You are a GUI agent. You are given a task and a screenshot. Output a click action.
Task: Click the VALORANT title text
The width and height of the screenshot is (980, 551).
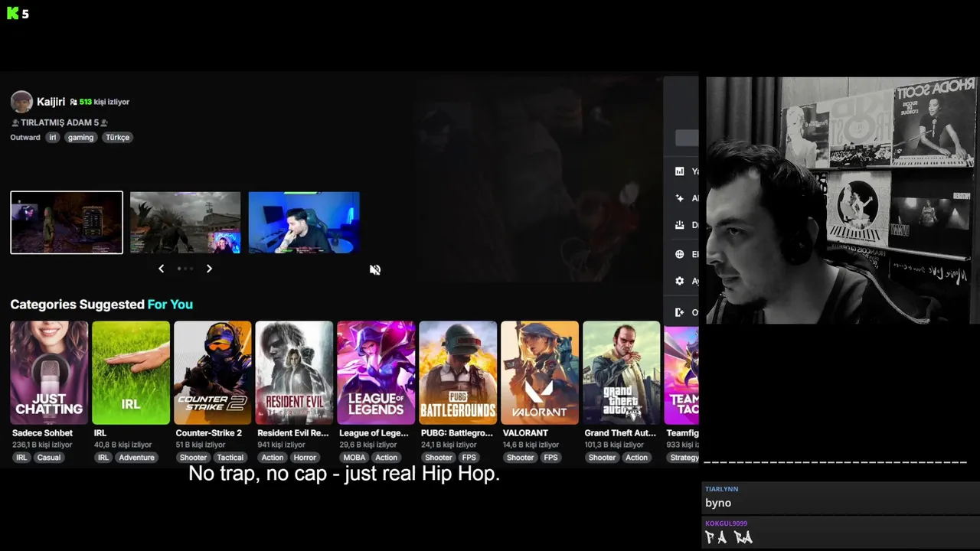click(x=525, y=433)
